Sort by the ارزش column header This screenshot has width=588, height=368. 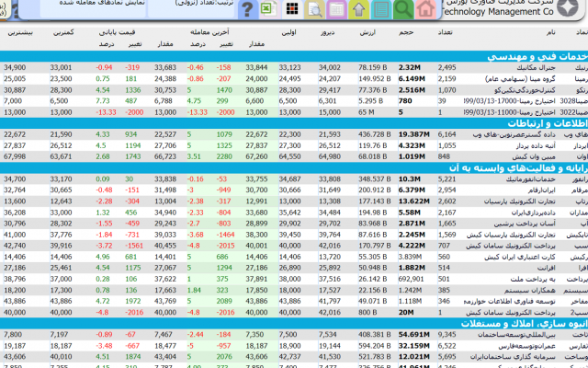coord(367,31)
